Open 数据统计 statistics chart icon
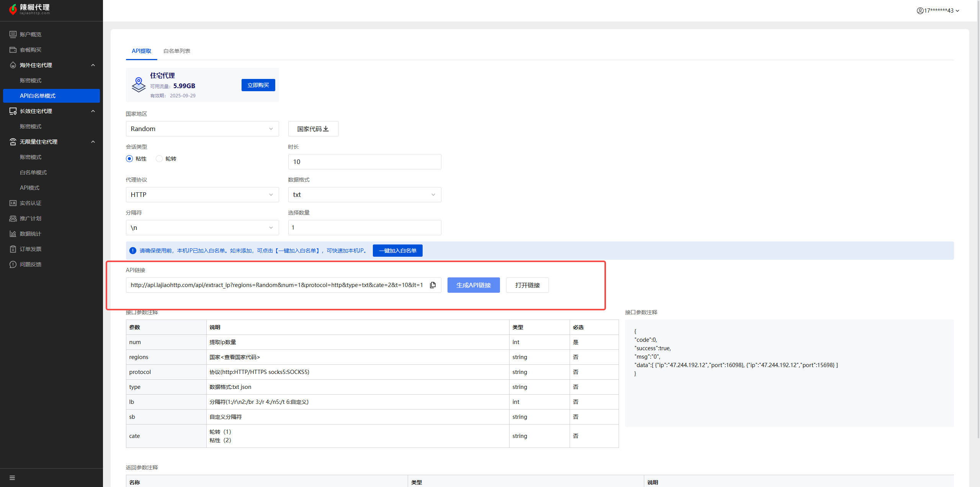Image resolution: width=980 pixels, height=487 pixels. (13, 234)
